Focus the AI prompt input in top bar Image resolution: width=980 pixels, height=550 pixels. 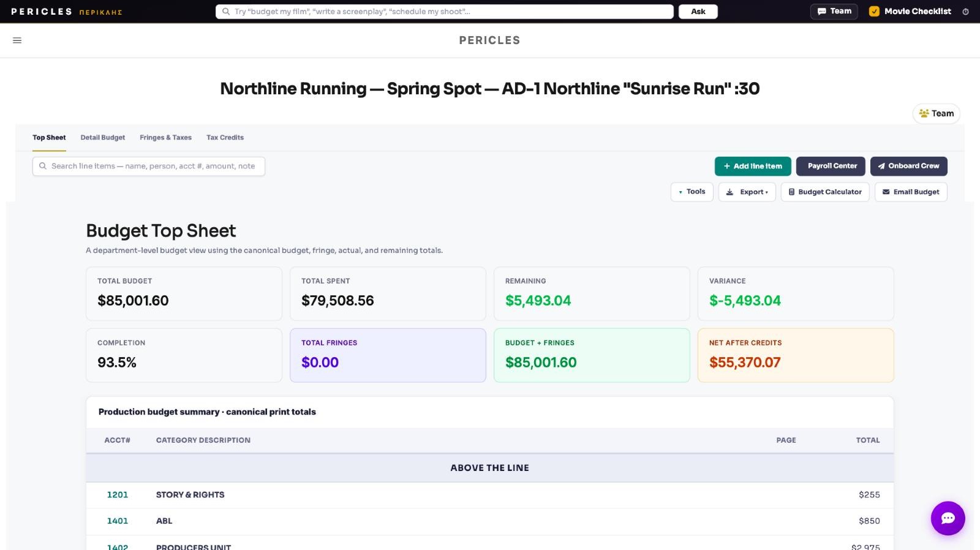click(x=445, y=12)
